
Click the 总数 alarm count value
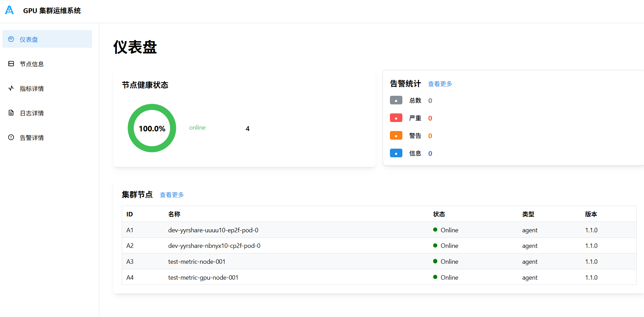(430, 101)
